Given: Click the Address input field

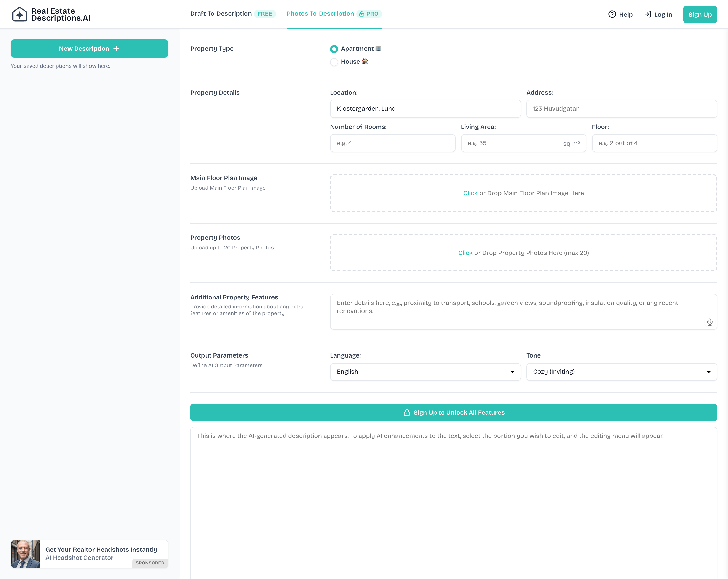Looking at the screenshot, I should (621, 109).
